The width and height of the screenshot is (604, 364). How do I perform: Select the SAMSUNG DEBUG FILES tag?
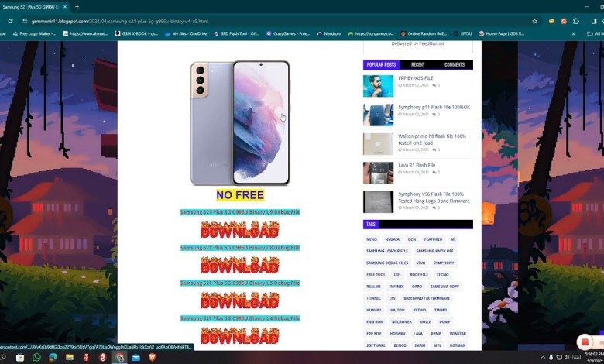coord(387,263)
